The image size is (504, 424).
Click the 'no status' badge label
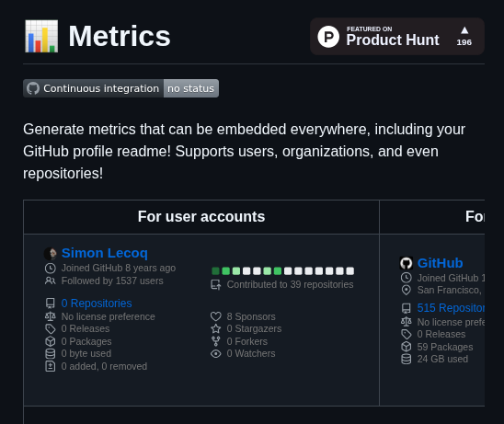click(x=191, y=88)
